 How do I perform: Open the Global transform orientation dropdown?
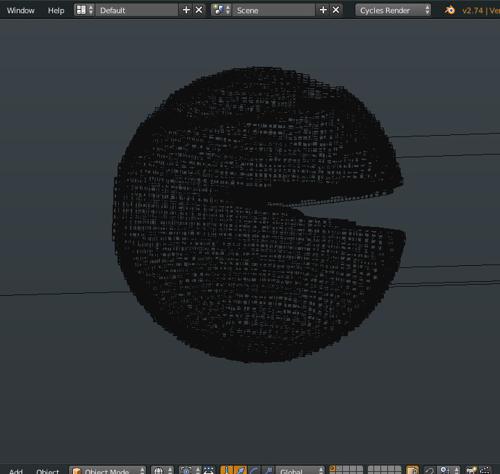click(300, 470)
